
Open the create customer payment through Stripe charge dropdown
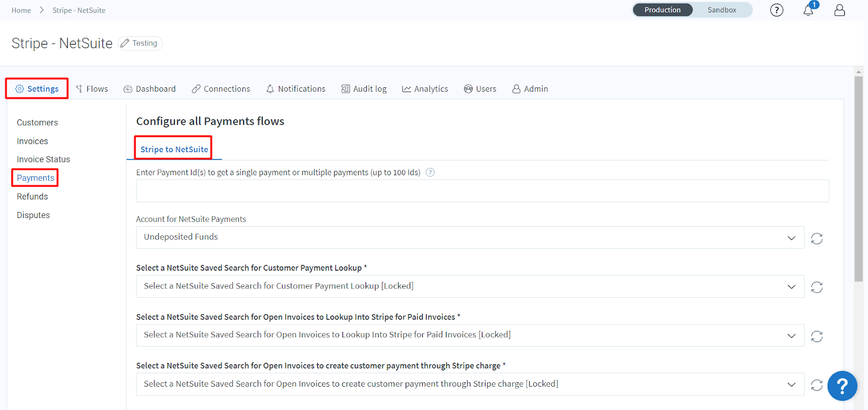[x=470, y=384]
